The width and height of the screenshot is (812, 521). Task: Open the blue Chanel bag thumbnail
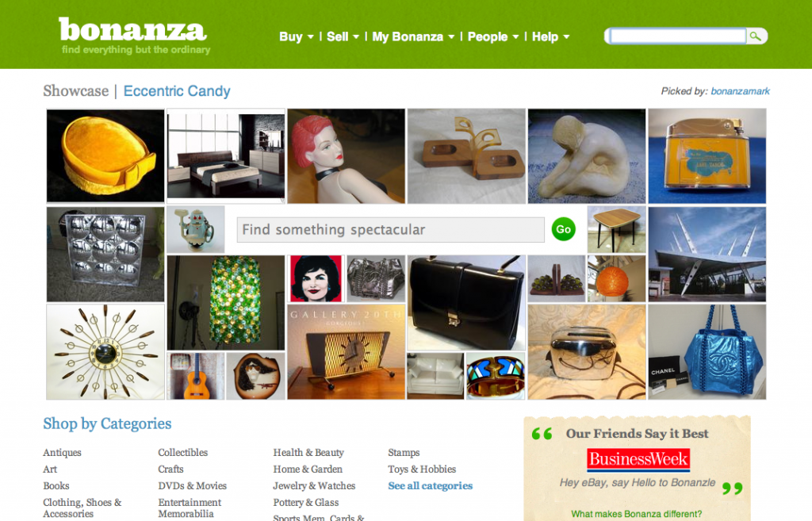(707, 351)
